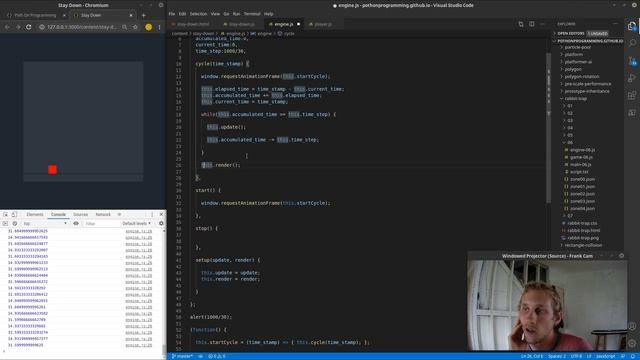Open the Search view in VS Code activity bar
Image resolution: width=640 pixels, height=360 pixels.
pos(632,43)
